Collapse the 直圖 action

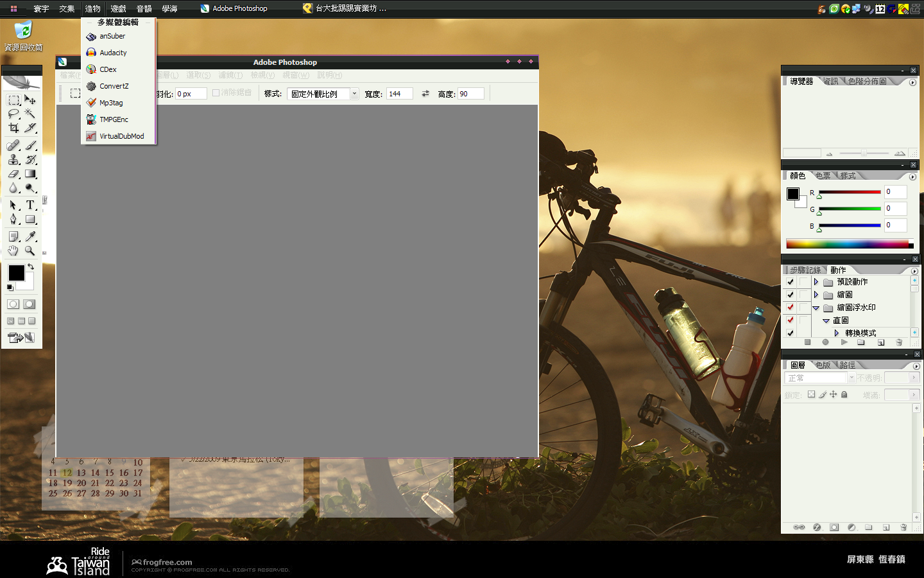pyautogui.click(x=826, y=320)
